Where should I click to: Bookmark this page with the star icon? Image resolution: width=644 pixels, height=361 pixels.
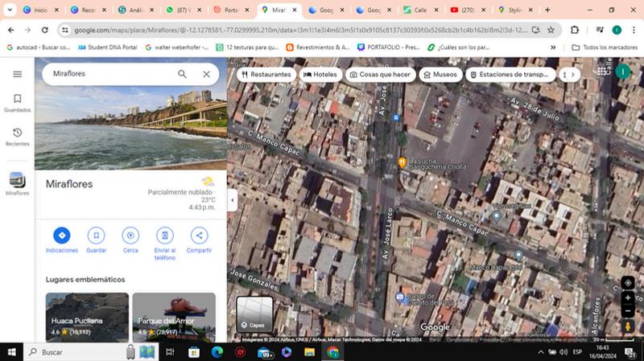tap(551, 30)
